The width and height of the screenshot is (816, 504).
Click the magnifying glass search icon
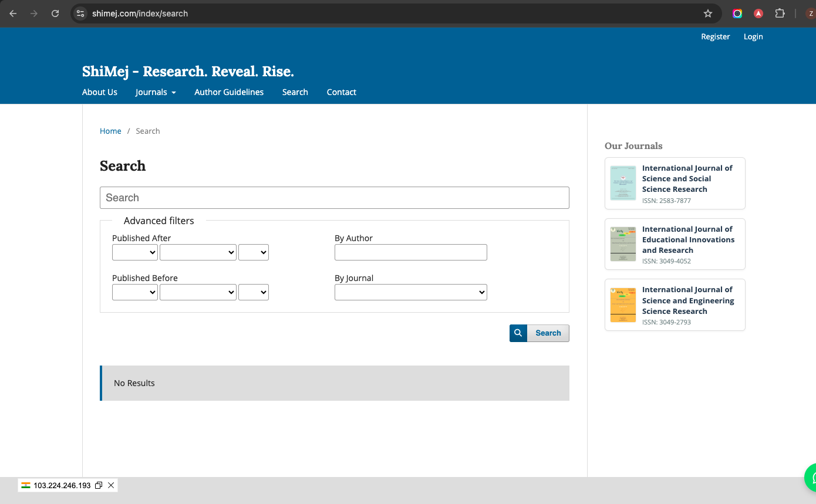pyautogui.click(x=518, y=333)
